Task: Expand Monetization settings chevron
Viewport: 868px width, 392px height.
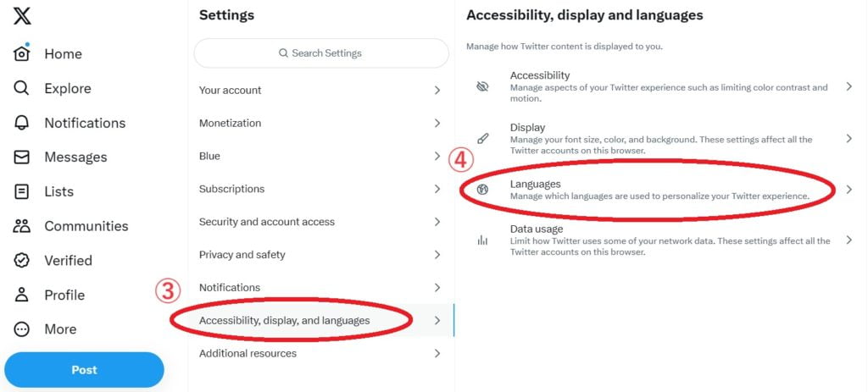Action: pos(437,123)
